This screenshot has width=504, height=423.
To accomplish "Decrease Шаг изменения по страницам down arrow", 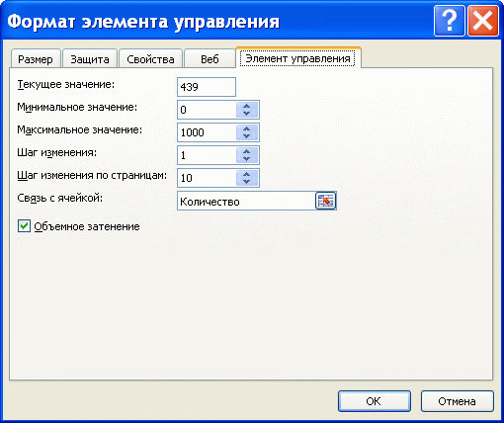I will pos(247,182).
